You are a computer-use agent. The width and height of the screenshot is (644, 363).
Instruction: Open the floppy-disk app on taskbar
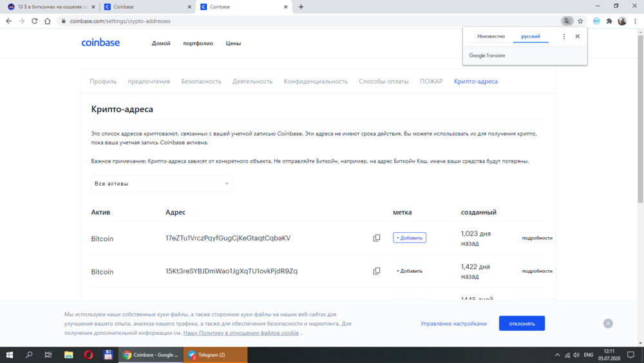click(x=108, y=355)
